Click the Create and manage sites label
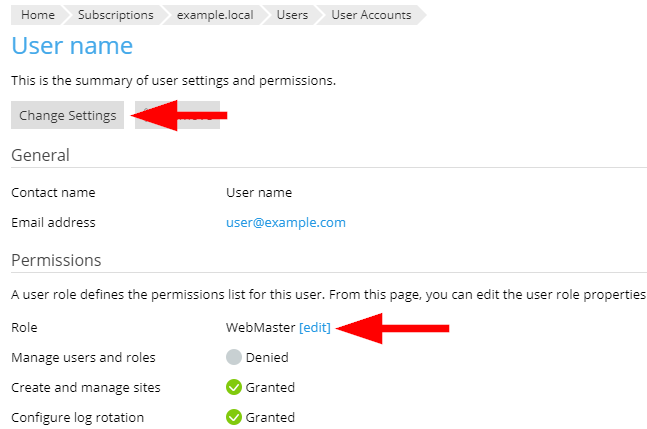 coord(85,387)
